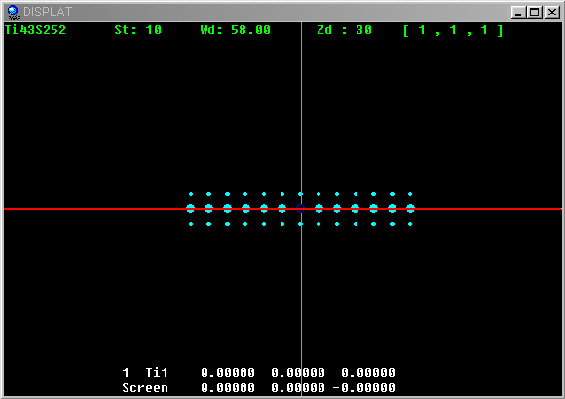
Task: Pick the top-left small cyan atom
Action: point(191,194)
